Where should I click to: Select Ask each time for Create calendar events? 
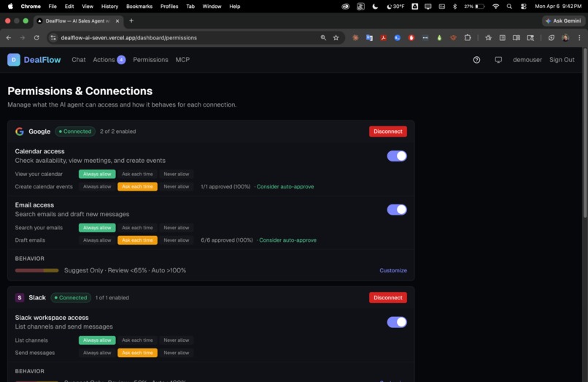137,187
